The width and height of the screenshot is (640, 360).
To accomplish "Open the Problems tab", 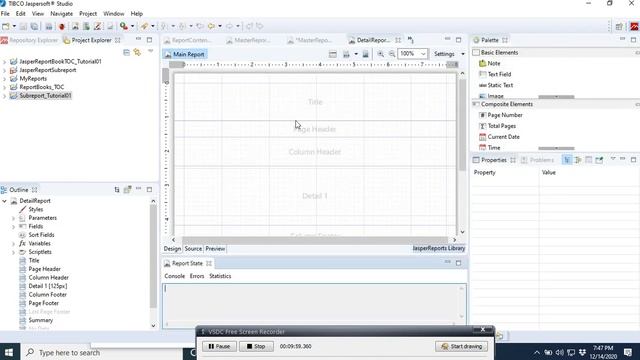I will [x=538, y=160].
